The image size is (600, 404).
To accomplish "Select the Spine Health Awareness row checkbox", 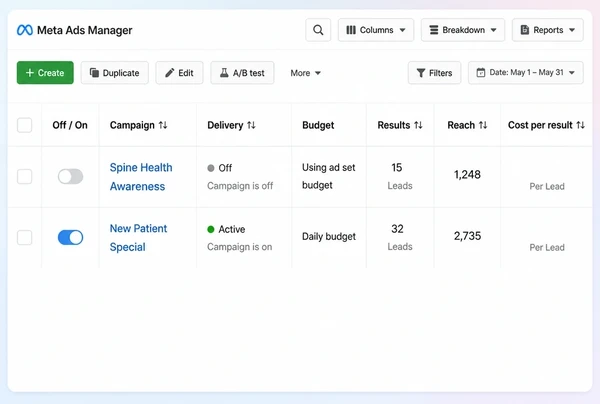I will point(24,176).
